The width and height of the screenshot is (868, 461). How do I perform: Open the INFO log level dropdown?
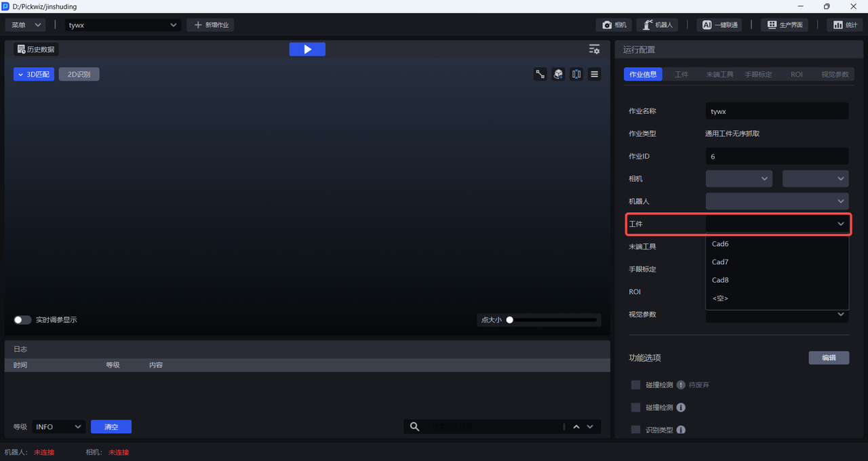[58, 426]
